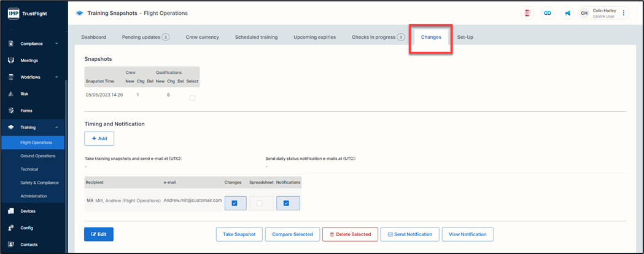Viewport: 644px width, 254px height.
Task: Select the 05/05/2023 snapshot checkbox
Action: [192, 98]
